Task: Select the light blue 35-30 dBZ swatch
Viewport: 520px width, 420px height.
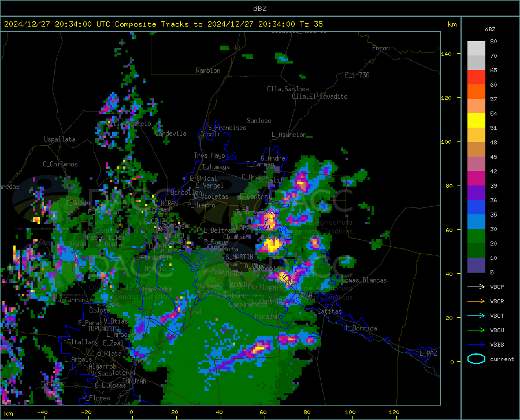Action: click(476, 222)
